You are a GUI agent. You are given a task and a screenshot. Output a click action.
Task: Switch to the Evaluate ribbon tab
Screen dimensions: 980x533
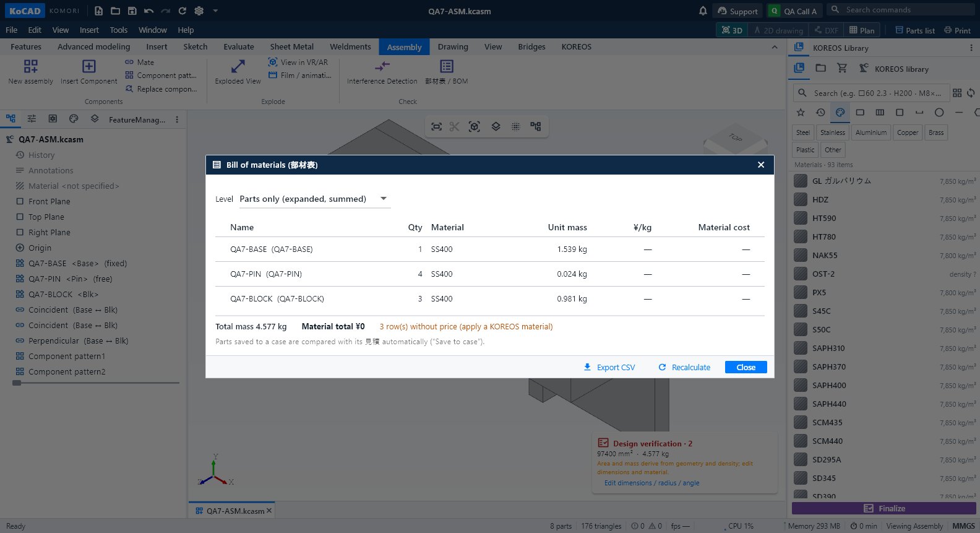(x=239, y=47)
